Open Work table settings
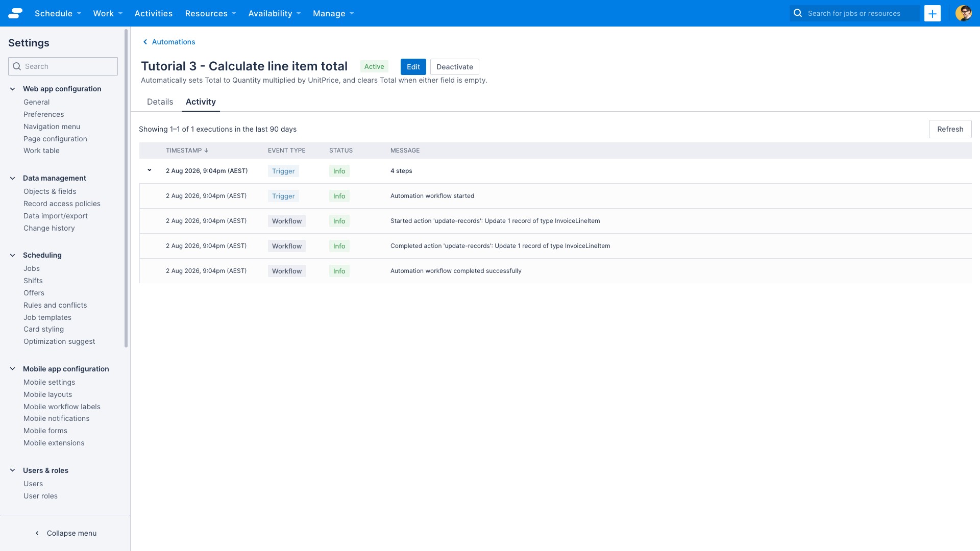The image size is (980, 551). pyautogui.click(x=41, y=151)
